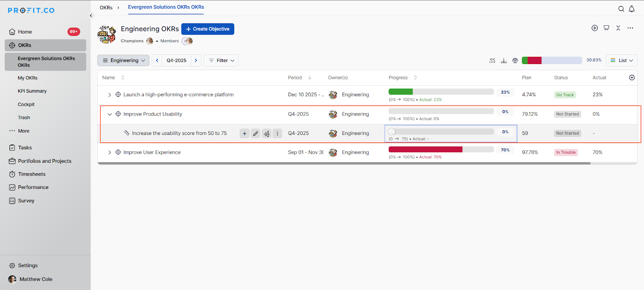Collapse the left sidebar with the chevron
Viewport: 644px width, 290px height.
click(x=91, y=16)
